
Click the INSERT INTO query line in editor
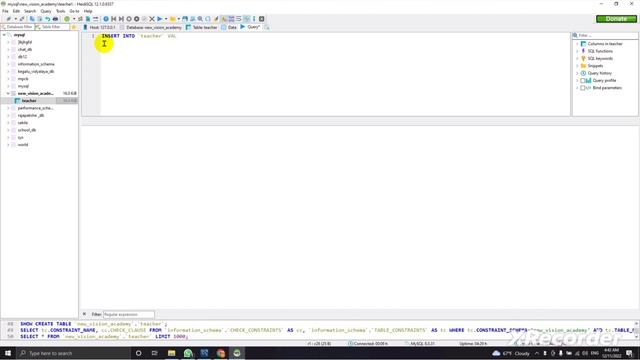click(139, 36)
